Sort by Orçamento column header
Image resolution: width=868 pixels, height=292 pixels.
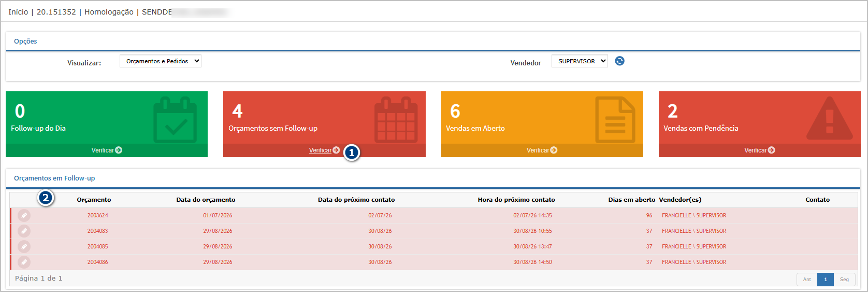(x=94, y=200)
